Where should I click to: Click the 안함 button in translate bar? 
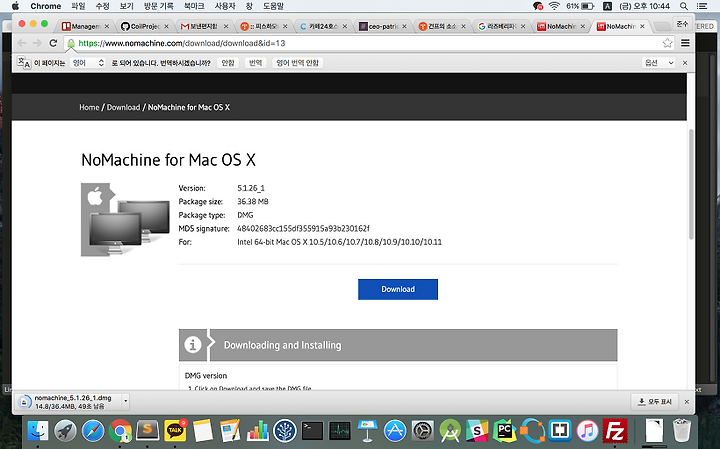228,63
